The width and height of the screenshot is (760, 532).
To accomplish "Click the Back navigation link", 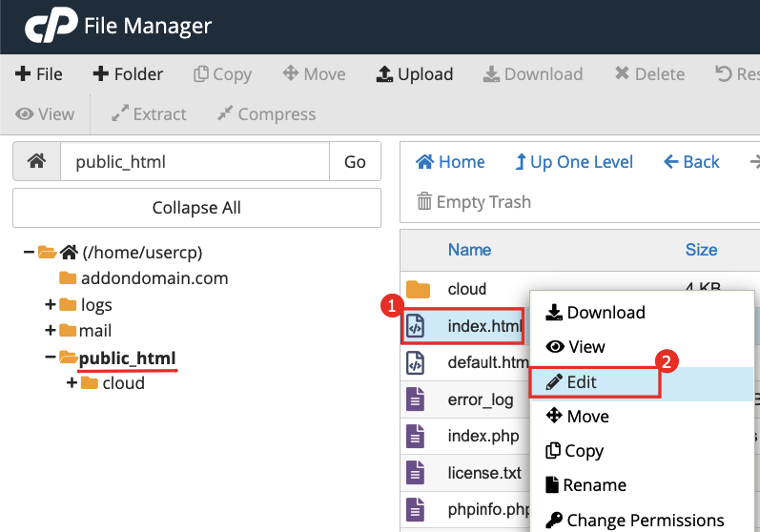I will [691, 162].
